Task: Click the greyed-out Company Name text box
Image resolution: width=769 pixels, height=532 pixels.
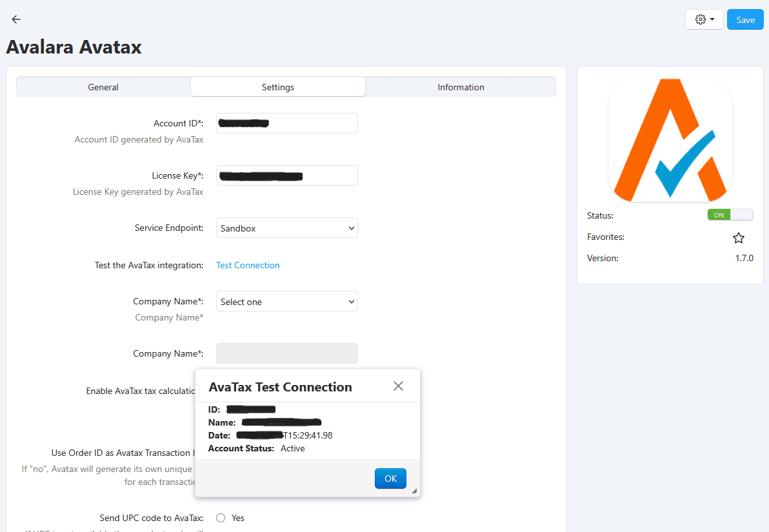Action: [x=287, y=353]
